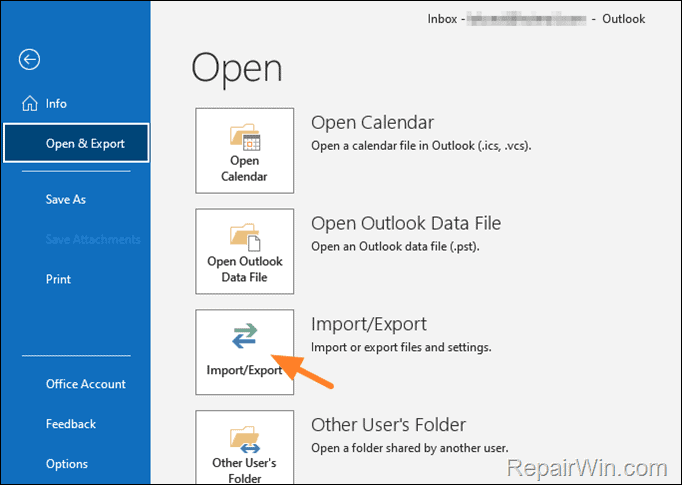Click the Open Calendar tile button
682x485 pixels.
coord(244,151)
